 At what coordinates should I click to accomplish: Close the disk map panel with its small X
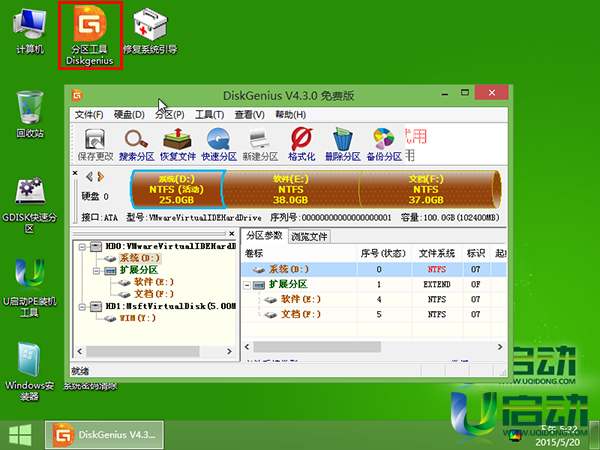pyautogui.click(x=75, y=173)
